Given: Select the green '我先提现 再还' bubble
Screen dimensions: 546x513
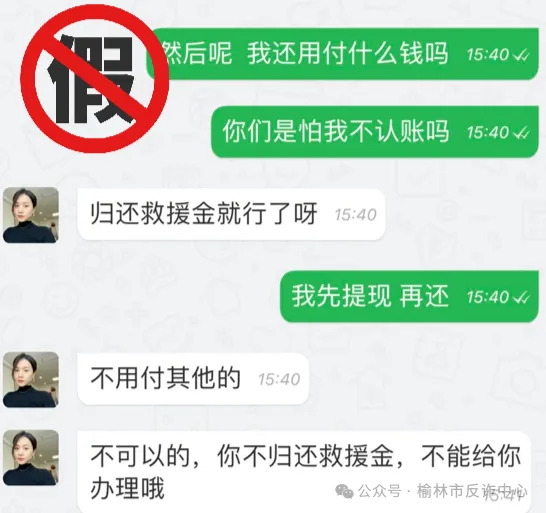Looking at the screenshot, I should (410, 296).
